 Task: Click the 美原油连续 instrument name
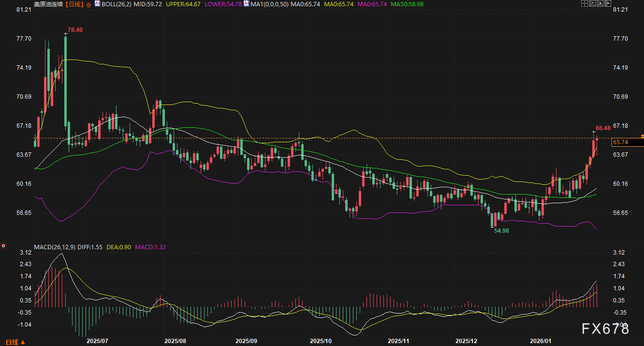click(49, 4)
